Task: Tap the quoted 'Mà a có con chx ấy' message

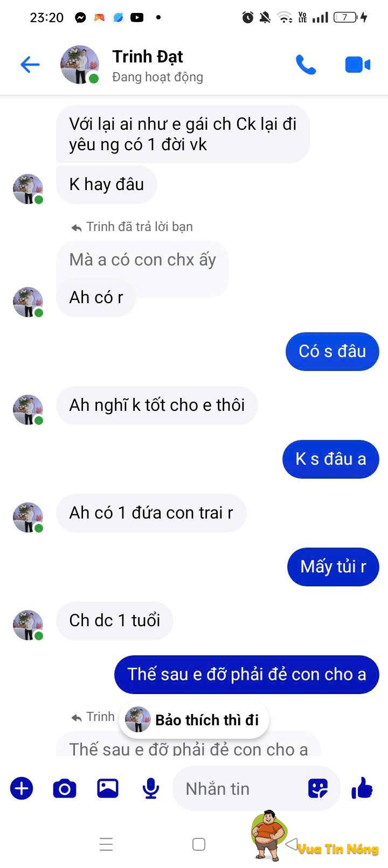Action: click(143, 260)
